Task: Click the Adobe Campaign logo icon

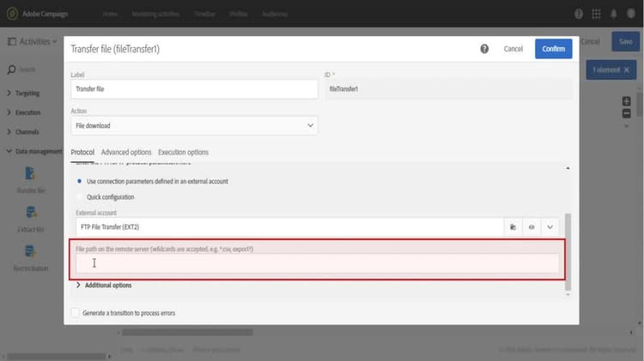Action: coord(12,14)
